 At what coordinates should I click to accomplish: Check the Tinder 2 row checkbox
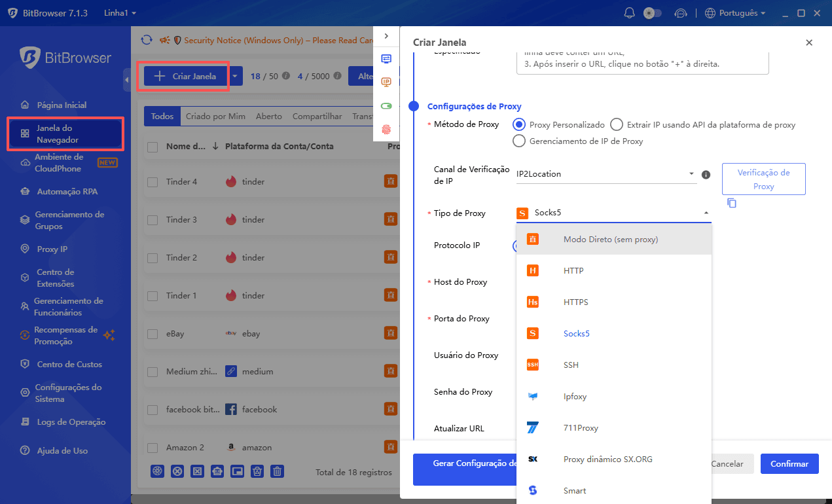[x=153, y=258]
